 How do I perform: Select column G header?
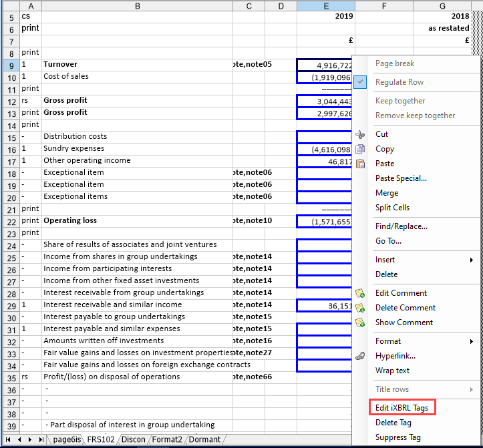[x=442, y=6]
